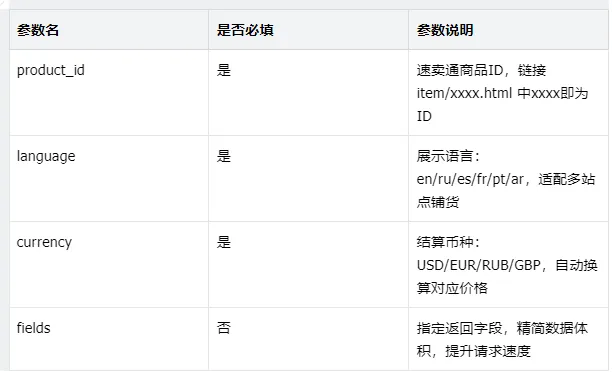Click the 算对应价格 text in currency row
612x372 pixels.
coord(452,288)
